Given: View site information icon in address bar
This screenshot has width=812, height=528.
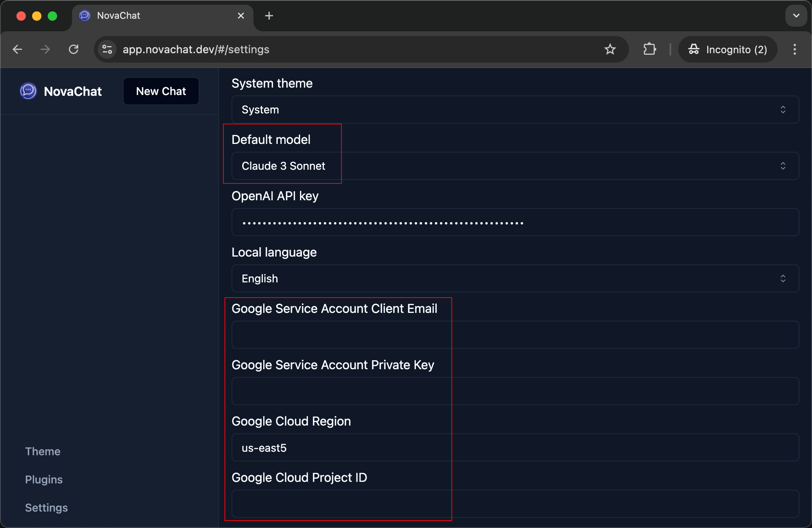Looking at the screenshot, I should click(107, 49).
